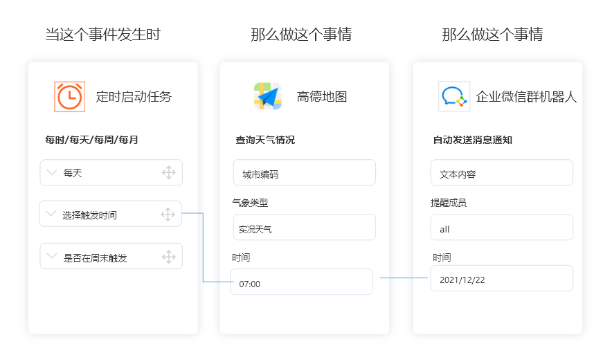Click 时间 label in the 高德地图 card
Screen dimensions: 612x364
point(241,257)
